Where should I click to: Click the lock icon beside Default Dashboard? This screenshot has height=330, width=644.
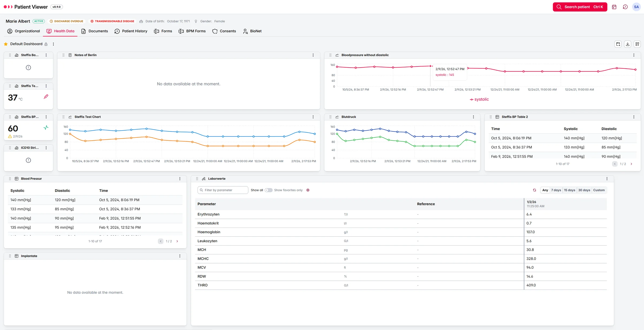[x=46, y=44]
